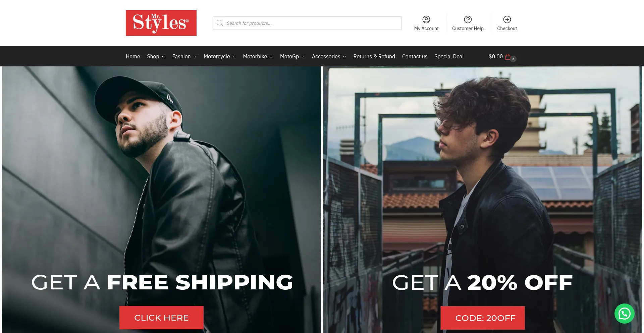Viewport: 644px width, 333px height.
Task: Expand the Motorcycle dropdown menu
Action: click(220, 56)
